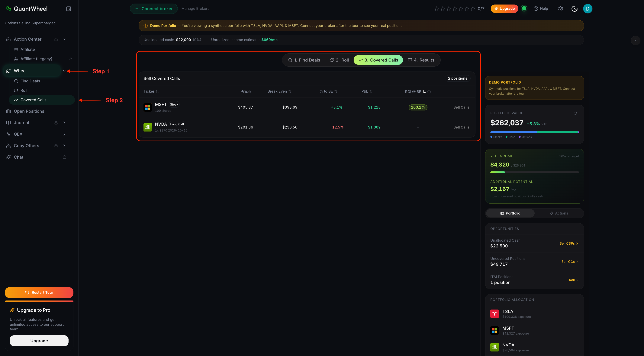Viewport: 644px width, 356px height.
Task: Sort table by Break Even column
Action: (x=279, y=91)
